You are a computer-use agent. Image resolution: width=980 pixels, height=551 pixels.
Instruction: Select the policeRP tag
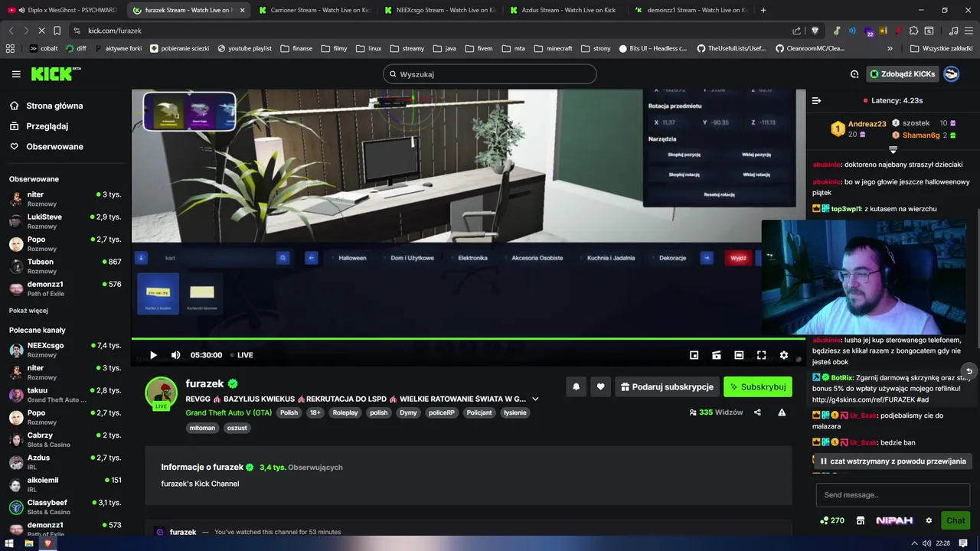click(441, 412)
